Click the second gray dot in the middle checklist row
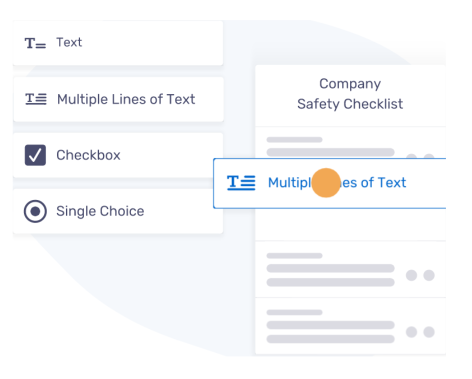 pos(429,275)
